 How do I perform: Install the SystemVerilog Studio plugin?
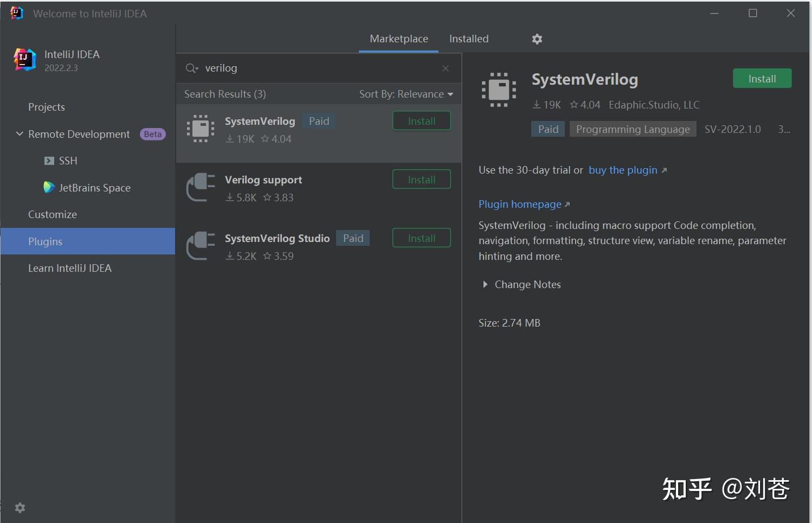click(x=422, y=238)
